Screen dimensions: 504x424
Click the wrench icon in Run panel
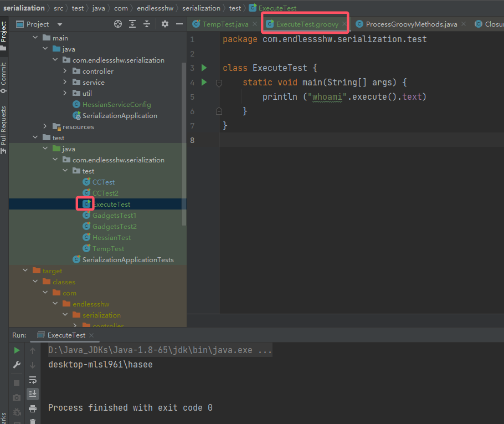click(x=17, y=365)
